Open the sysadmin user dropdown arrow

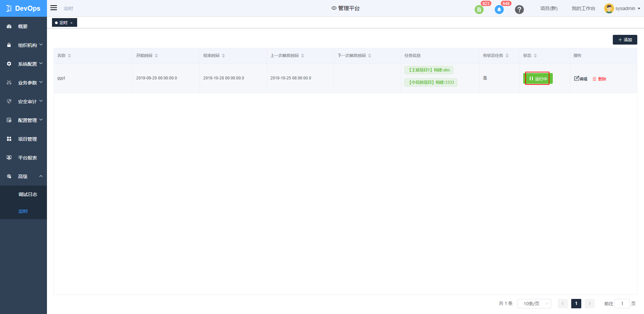tap(639, 9)
